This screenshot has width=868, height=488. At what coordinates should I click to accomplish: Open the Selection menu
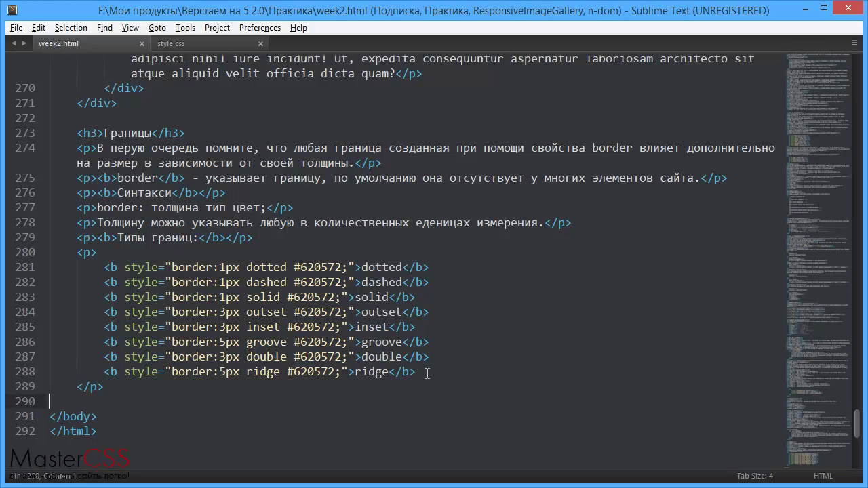pos(71,28)
